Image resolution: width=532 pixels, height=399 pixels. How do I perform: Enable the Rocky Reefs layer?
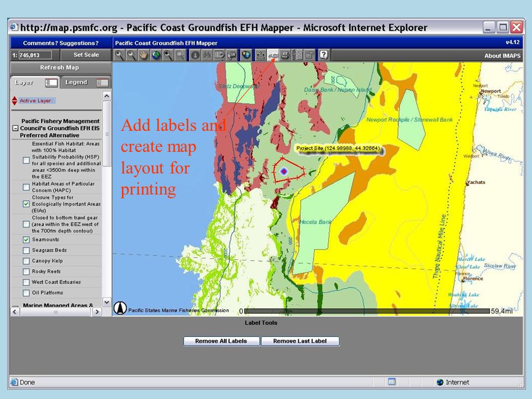pos(26,272)
